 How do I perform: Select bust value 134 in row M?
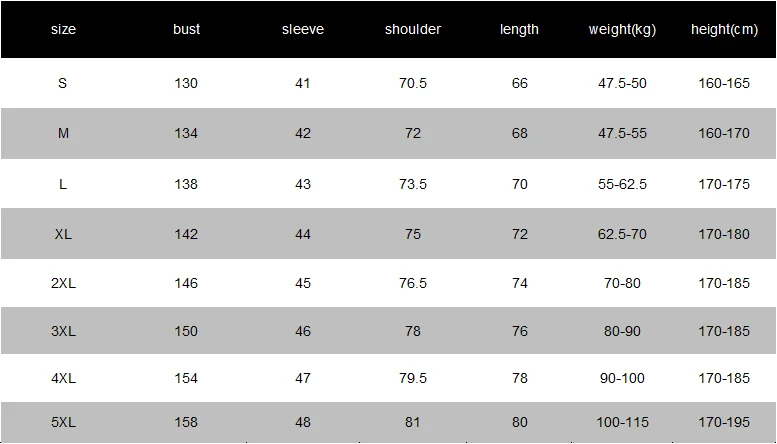[186, 133]
